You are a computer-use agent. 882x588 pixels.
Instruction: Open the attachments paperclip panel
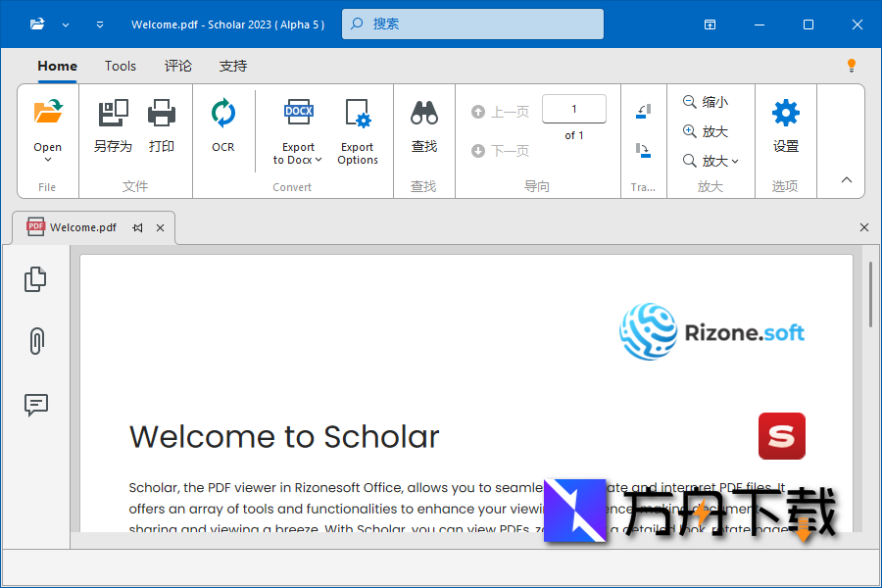pos(35,340)
